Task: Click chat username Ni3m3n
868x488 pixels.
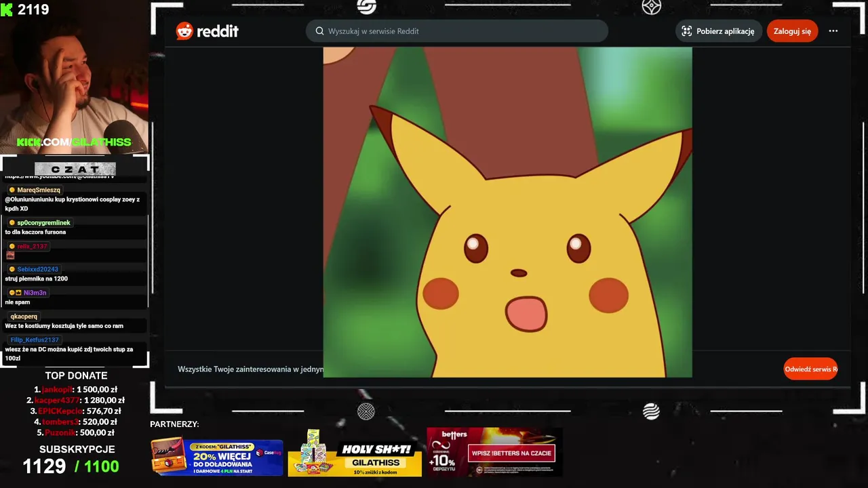Action: click(35, 293)
